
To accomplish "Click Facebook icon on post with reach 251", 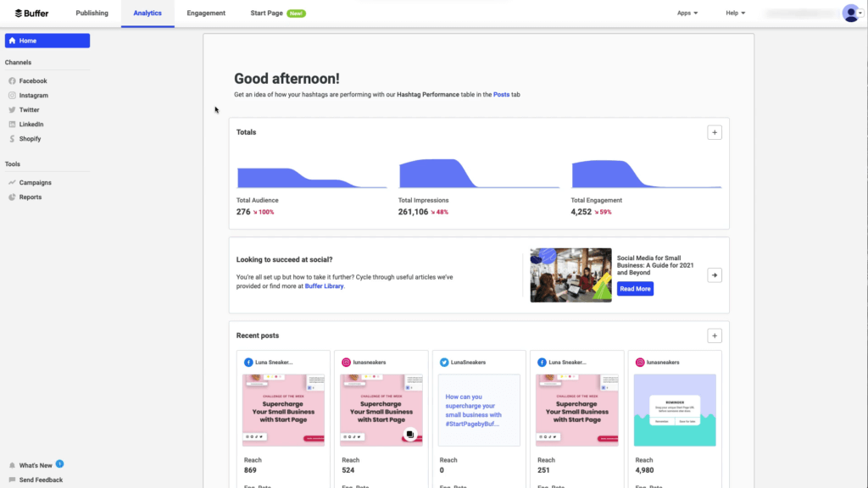I will (x=542, y=363).
